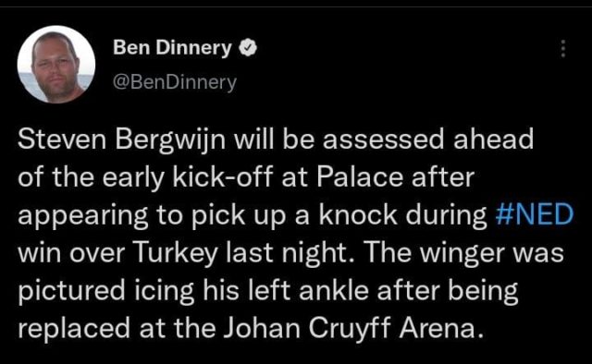Select the tweet line starting 'pictured icing'
This screenshot has width=592, height=364.
(x=268, y=291)
